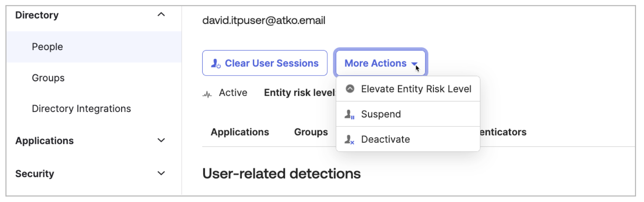Click the Suspend user icon in menu
Screen dimensions: 644x202
(349, 114)
